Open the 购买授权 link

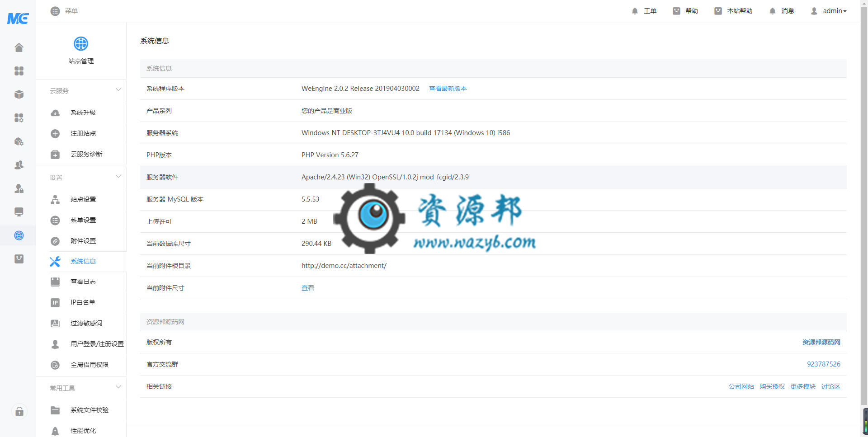(772, 386)
